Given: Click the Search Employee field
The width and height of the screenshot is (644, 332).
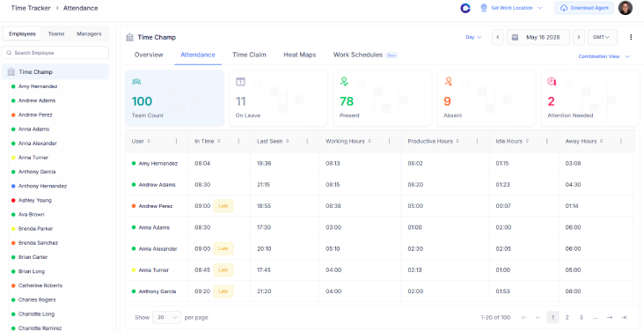Looking at the screenshot, I should (x=55, y=53).
